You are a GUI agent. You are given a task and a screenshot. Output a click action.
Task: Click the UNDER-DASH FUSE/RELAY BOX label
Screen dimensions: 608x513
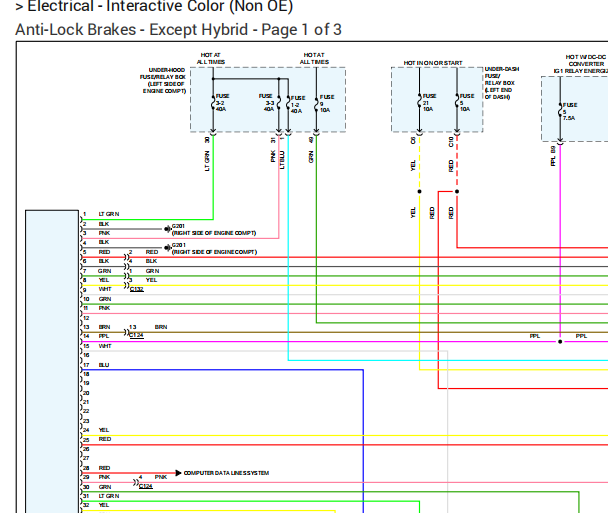[501, 83]
